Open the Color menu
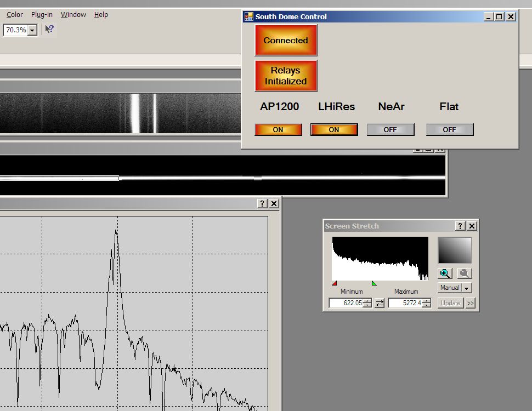Image resolution: width=532 pixels, height=411 pixels. pyautogui.click(x=15, y=15)
